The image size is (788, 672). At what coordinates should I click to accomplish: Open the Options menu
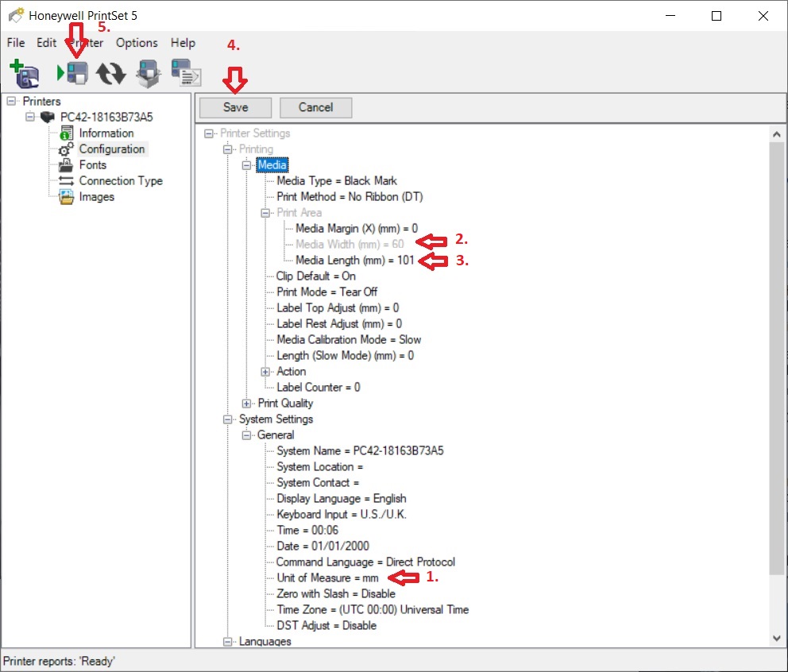point(137,43)
